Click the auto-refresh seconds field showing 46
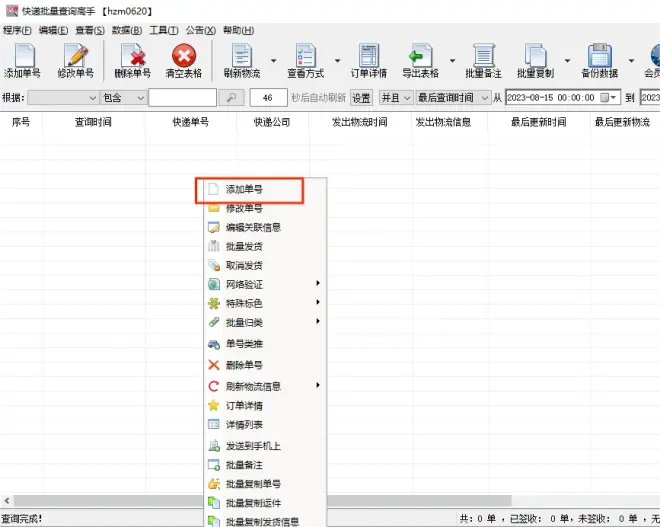Image resolution: width=660 pixels, height=527 pixels. (x=268, y=97)
